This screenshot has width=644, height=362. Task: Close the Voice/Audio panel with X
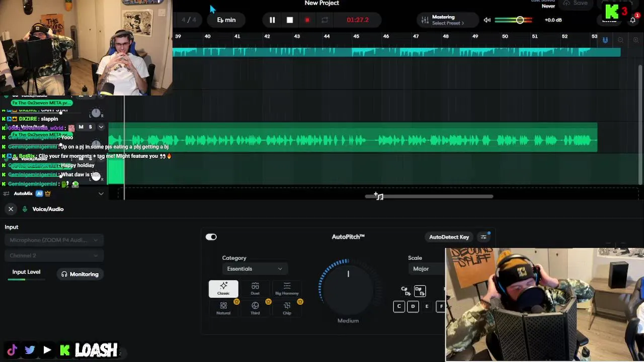pos(11,209)
